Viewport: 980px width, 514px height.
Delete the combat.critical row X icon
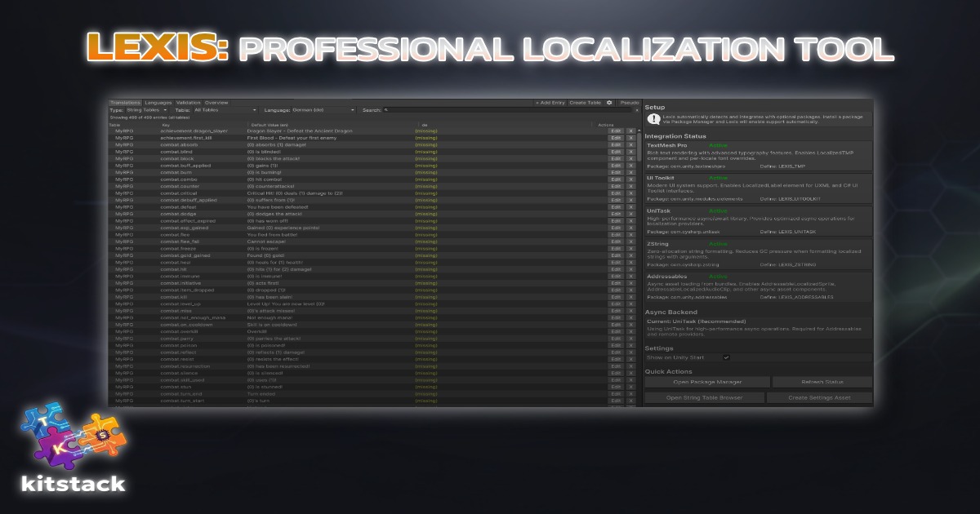click(631, 193)
